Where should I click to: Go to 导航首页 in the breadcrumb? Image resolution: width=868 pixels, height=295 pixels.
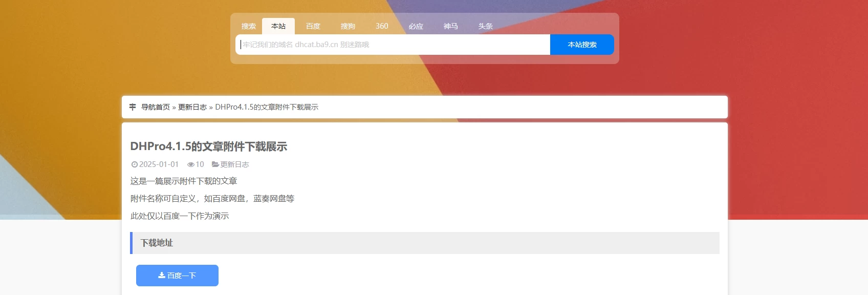tap(156, 107)
